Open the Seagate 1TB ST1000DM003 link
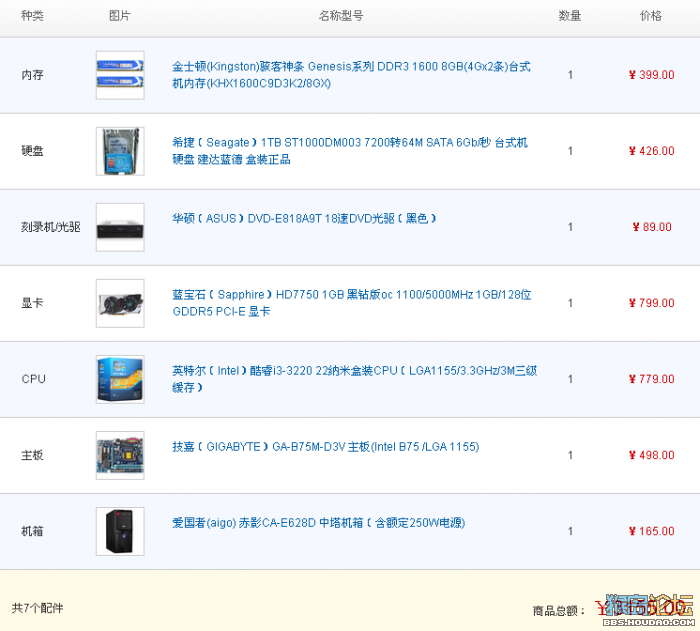 (350, 151)
